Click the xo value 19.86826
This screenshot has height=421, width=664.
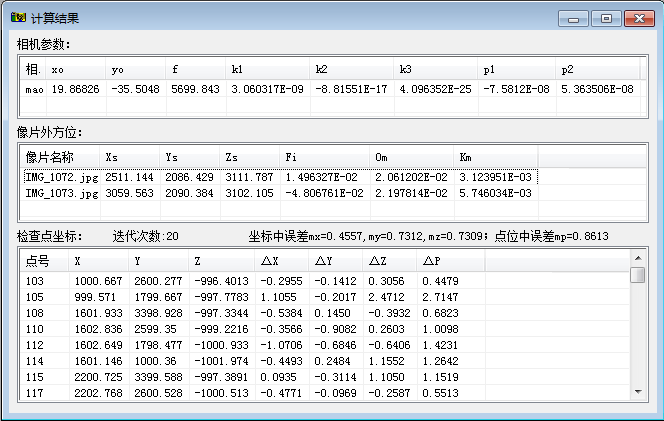[75, 89]
